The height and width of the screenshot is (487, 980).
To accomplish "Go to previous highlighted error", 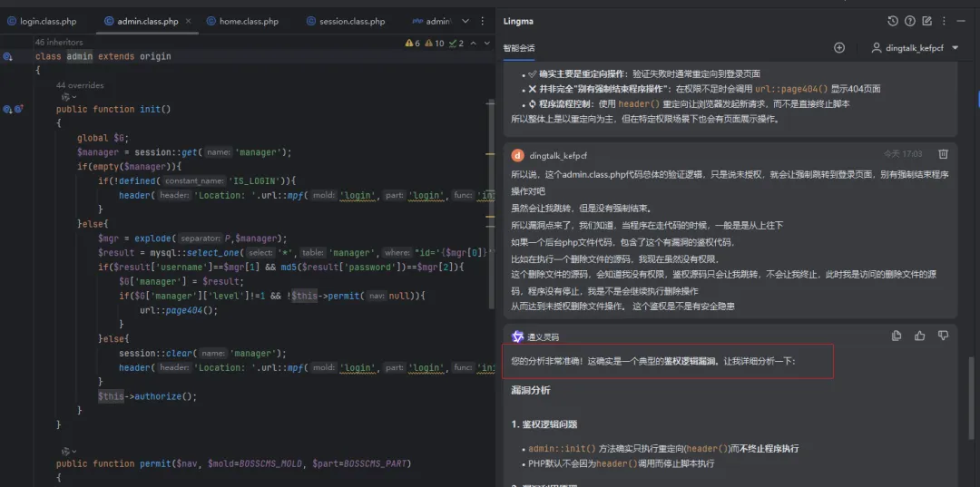I will 473,44.
